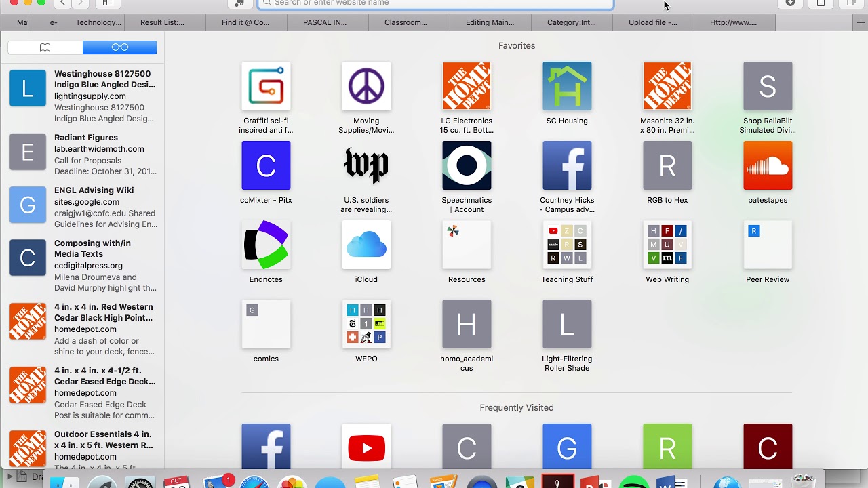Screen dimensions: 868x488
Task: Open Safari compass icon in the Dock
Action: pos(255,482)
